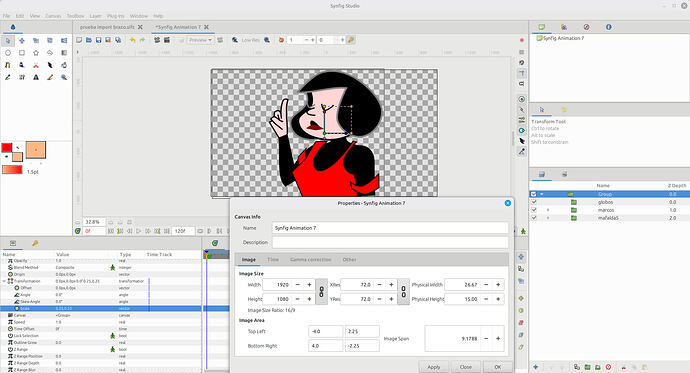Select the Spline tool

[8, 65]
